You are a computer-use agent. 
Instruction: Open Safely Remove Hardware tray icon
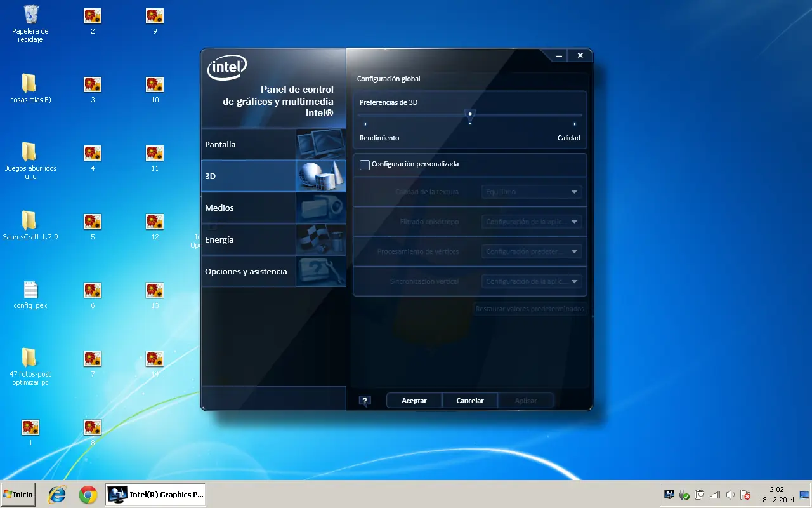[x=684, y=495]
